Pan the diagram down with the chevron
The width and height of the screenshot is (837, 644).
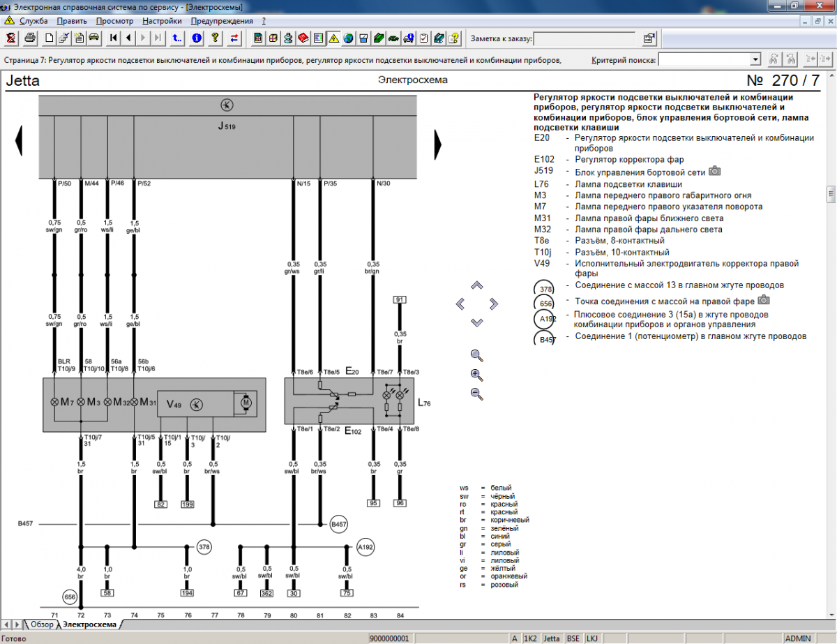click(x=477, y=322)
